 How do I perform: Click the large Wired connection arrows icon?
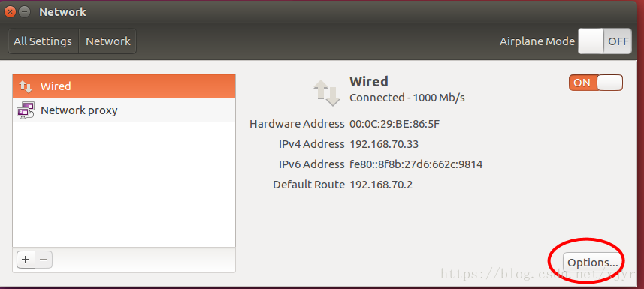click(327, 93)
